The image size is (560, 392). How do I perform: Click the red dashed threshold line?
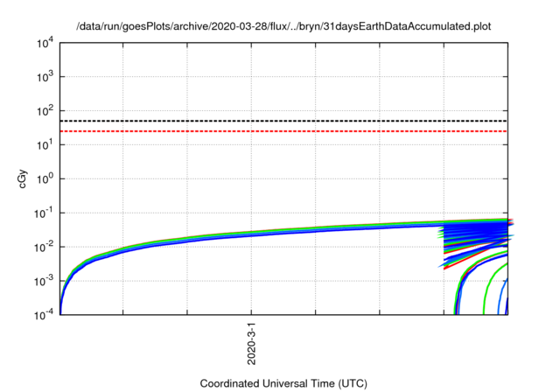coord(283,131)
